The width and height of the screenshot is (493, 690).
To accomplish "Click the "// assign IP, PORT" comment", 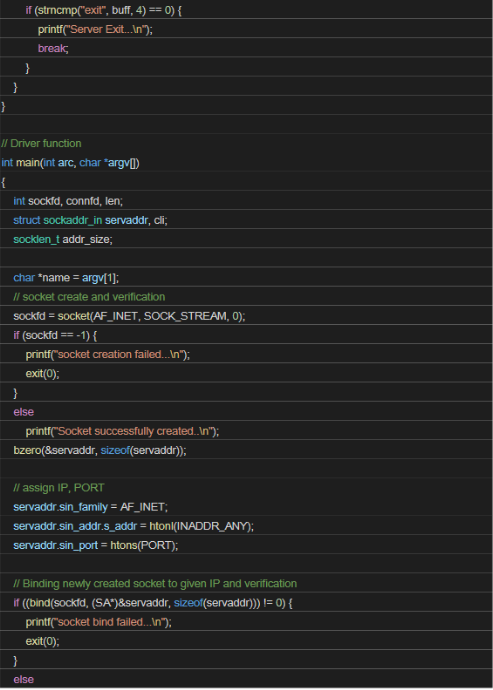I will click(59, 488).
